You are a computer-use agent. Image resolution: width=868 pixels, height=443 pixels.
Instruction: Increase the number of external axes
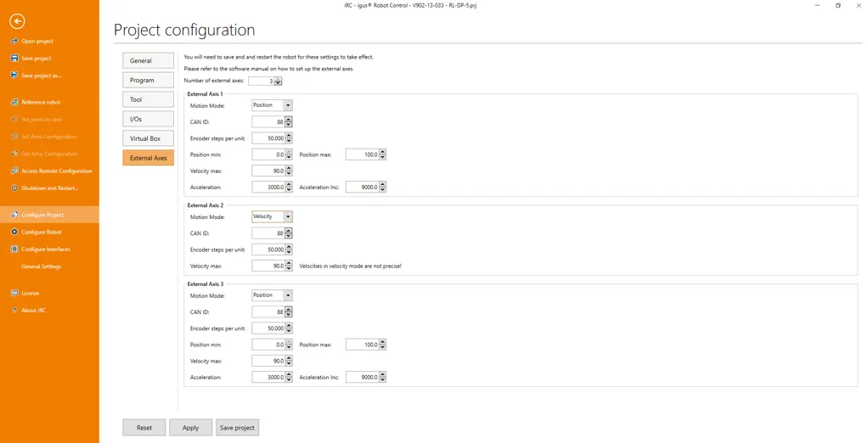click(278, 80)
